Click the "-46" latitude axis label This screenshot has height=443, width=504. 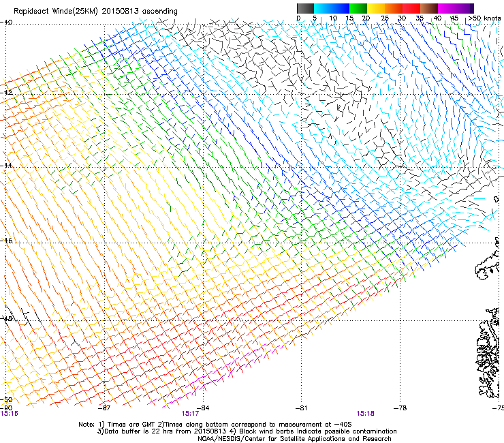click(6, 241)
